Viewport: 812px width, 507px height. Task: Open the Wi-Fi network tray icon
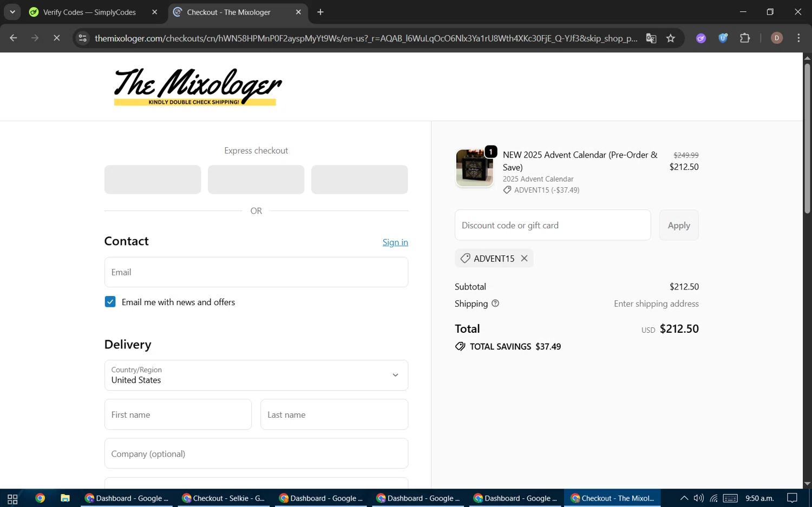coord(714,498)
